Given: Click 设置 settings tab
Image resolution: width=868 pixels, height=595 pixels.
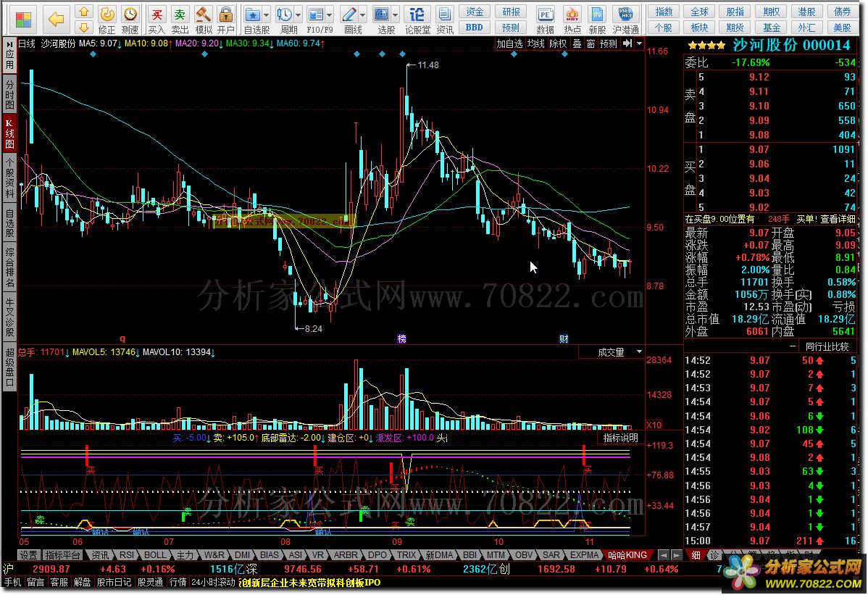Looking at the screenshot, I should pyautogui.click(x=29, y=554).
